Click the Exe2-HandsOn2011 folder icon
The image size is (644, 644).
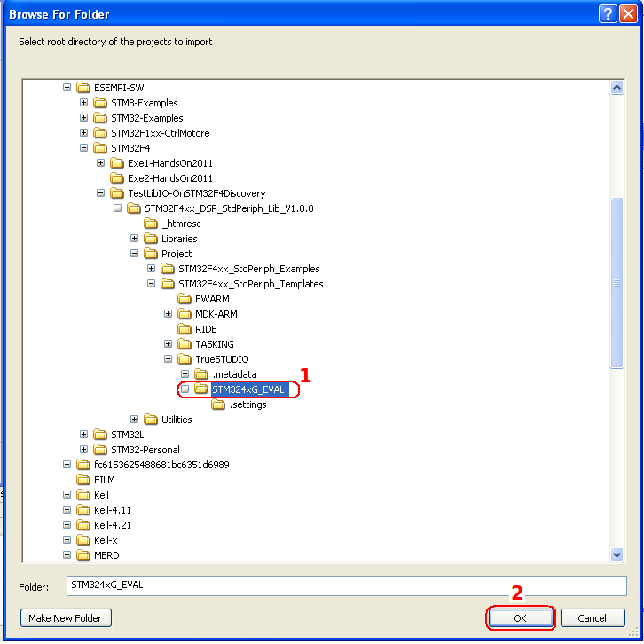coord(117,178)
